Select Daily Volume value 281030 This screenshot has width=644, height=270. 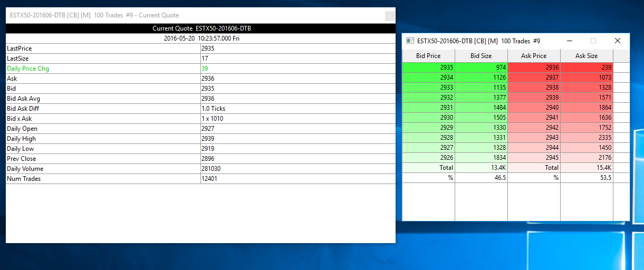[211, 169]
